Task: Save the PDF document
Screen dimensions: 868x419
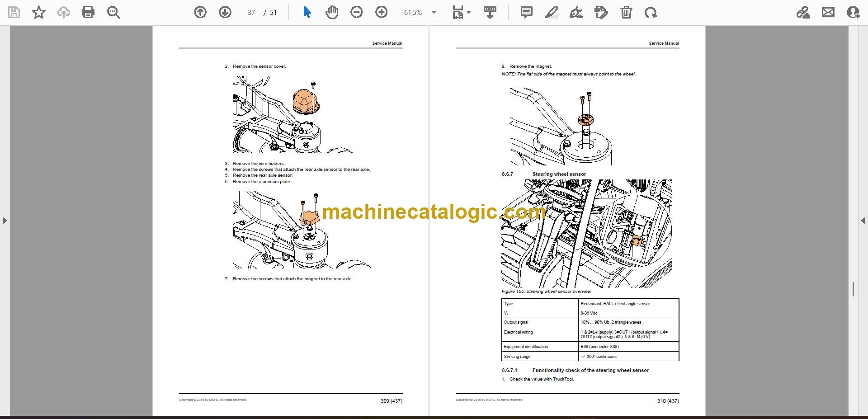Action: (14, 13)
